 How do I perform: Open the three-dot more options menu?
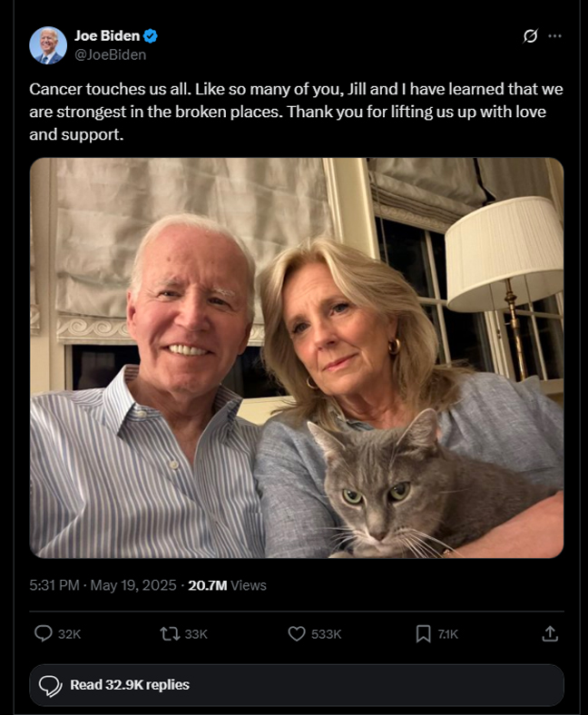point(554,35)
